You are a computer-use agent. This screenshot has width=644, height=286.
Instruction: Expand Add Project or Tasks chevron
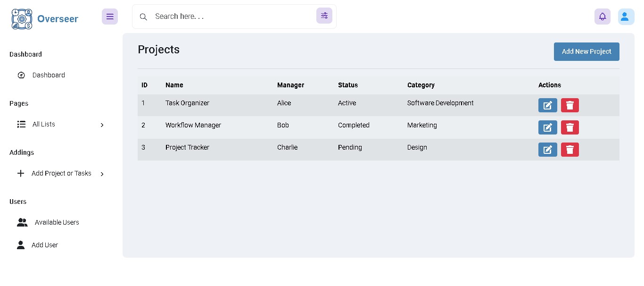tap(102, 174)
